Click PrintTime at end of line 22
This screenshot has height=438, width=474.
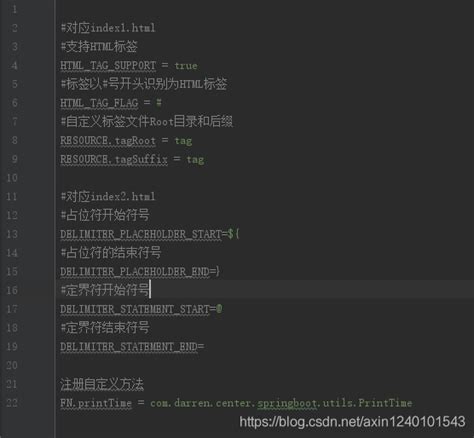385,403
